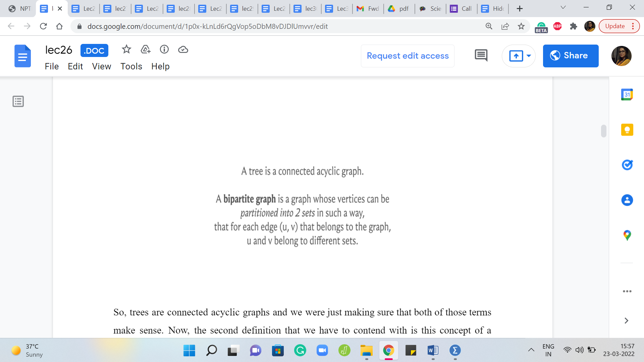Expand the browser tab search chevron

click(563, 8)
